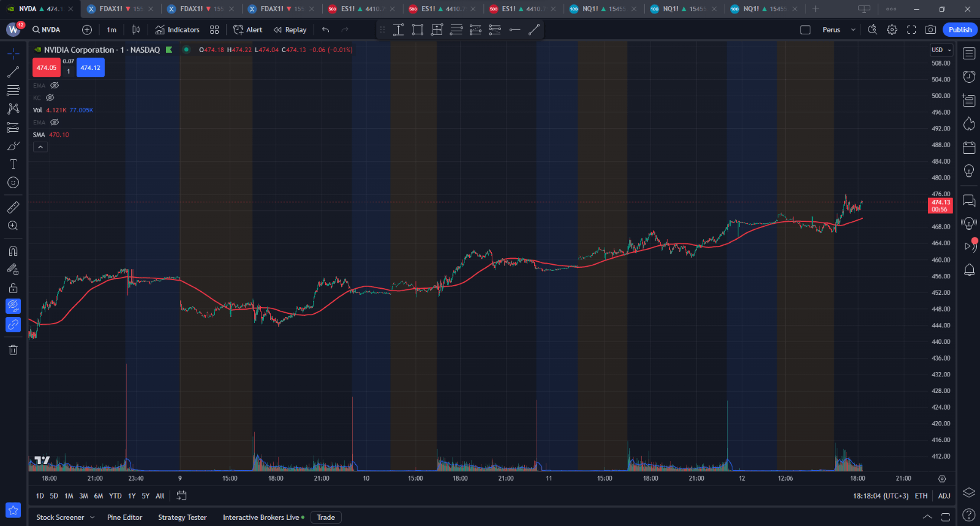This screenshot has width=980, height=526.
Task: Click the Alert creation icon
Action: [x=247, y=29]
